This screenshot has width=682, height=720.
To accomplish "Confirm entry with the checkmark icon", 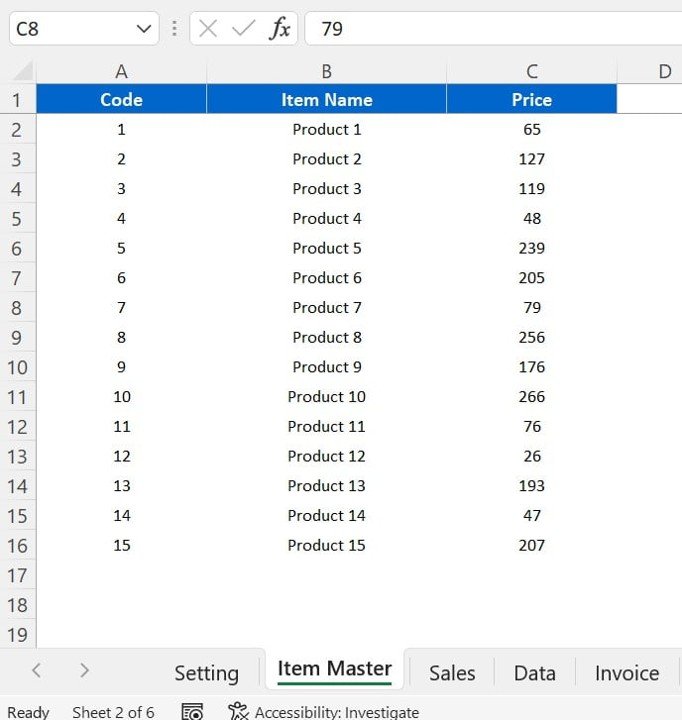I will tap(243, 29).
